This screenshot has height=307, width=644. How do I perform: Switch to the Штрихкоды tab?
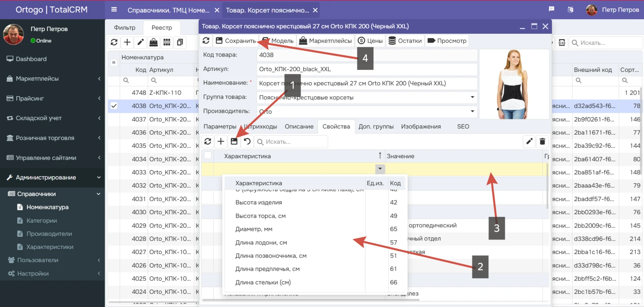point(260,126)
